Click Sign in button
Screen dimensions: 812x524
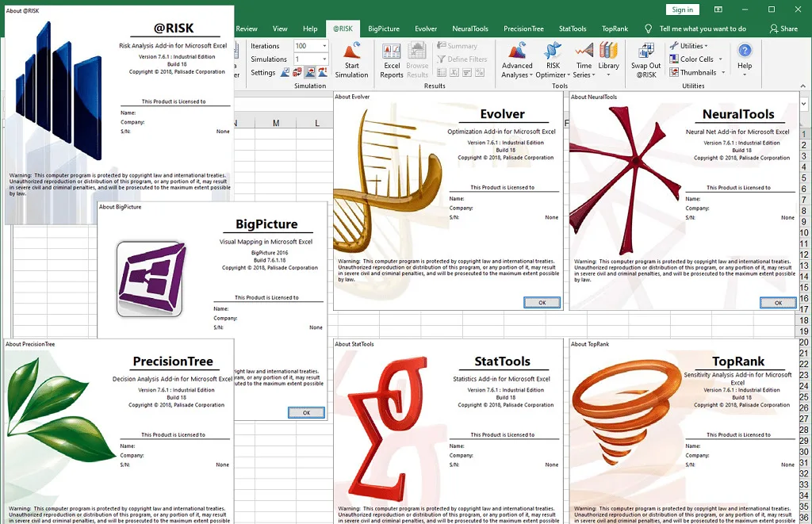pos(683,10)
